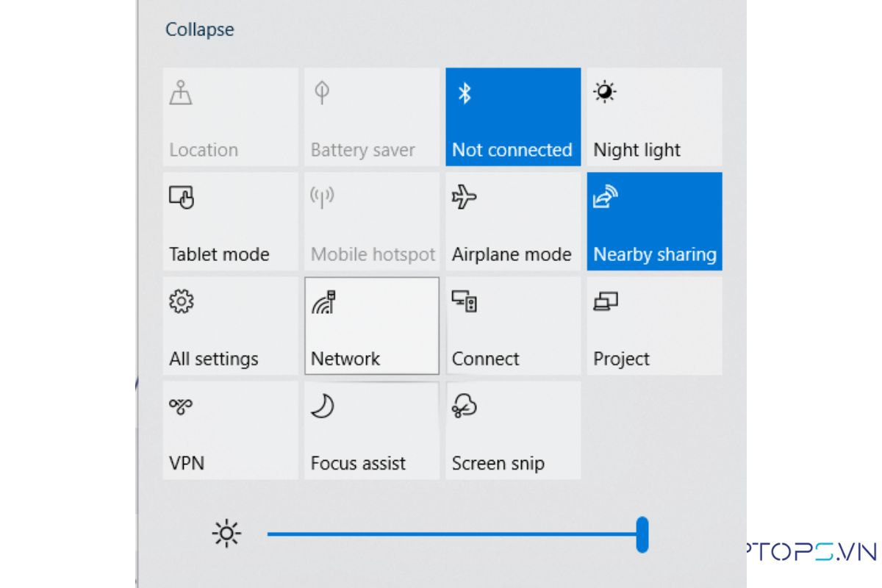Disable Nearby sharing tile
The image size is (882, 588).
click(x=653, y=221)
